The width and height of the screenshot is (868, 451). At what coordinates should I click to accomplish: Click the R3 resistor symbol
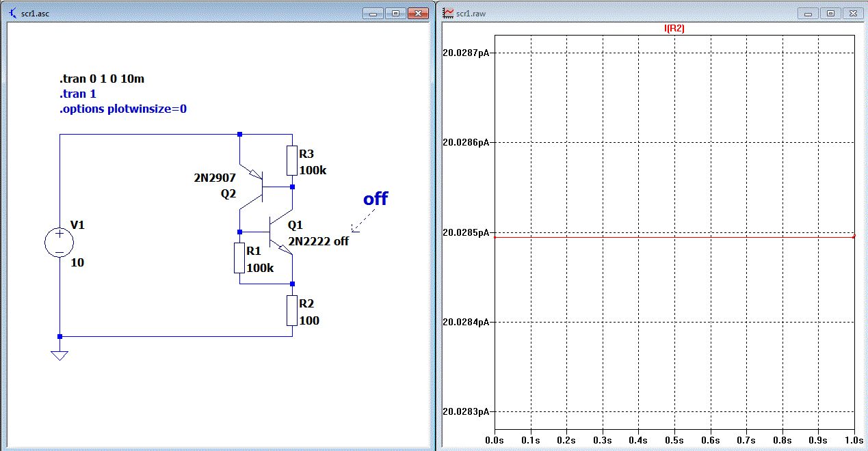[292, 161]
